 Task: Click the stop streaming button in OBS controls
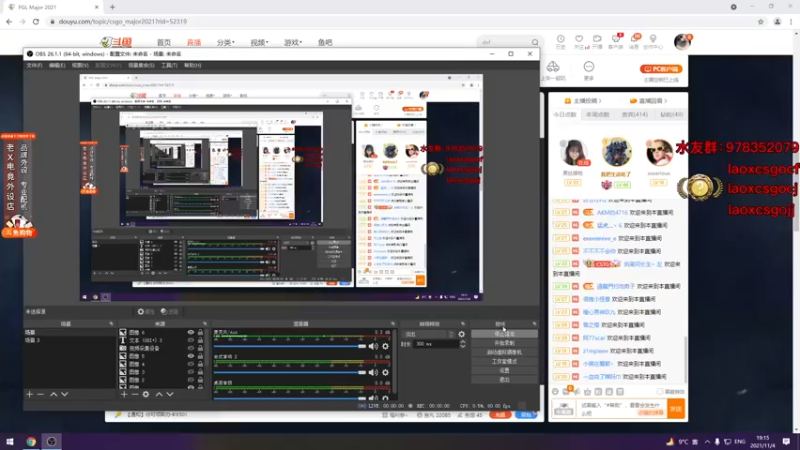coord(504,334)
